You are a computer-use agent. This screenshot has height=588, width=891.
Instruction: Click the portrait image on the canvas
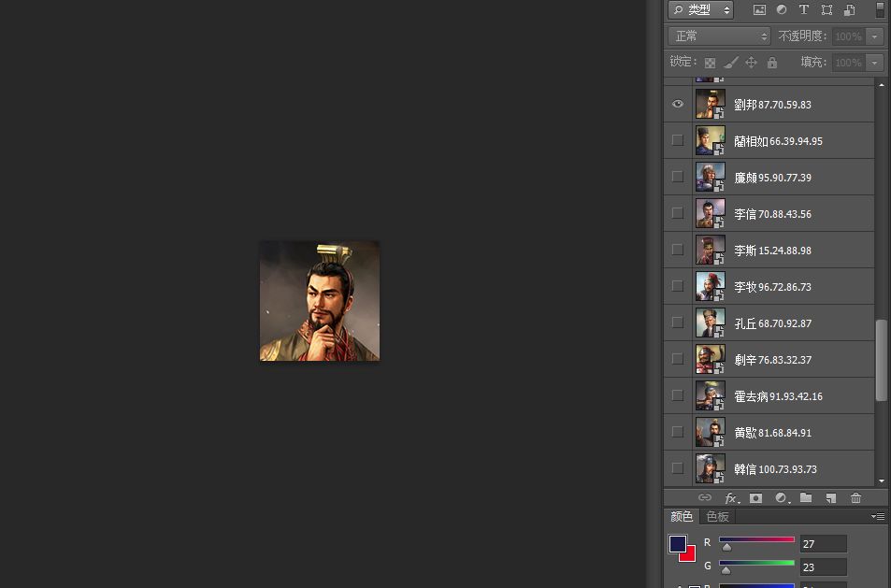coord(320,300)
